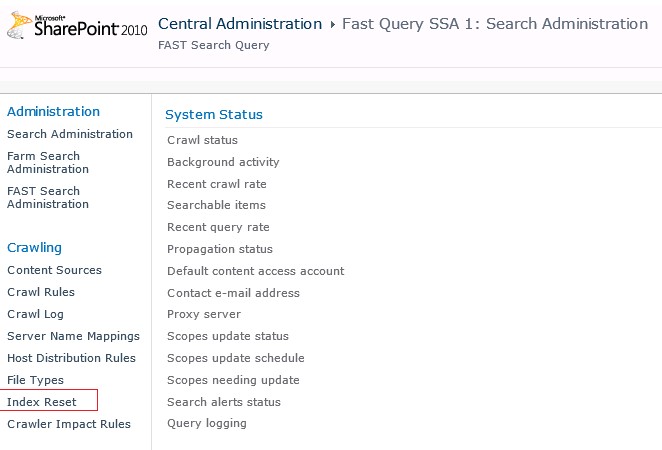Click the highlighted Index Reset link
This screenshot has height=450, width=662.
point(42,402)
